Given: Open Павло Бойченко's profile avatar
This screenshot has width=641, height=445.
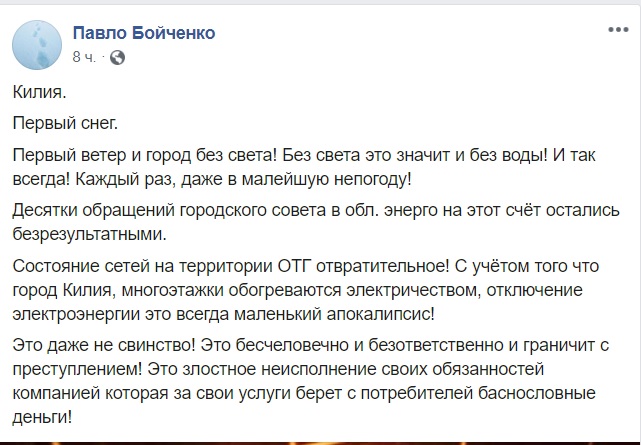Looking at the screenshot, I should pyautogui.click(x=37, y=45).
